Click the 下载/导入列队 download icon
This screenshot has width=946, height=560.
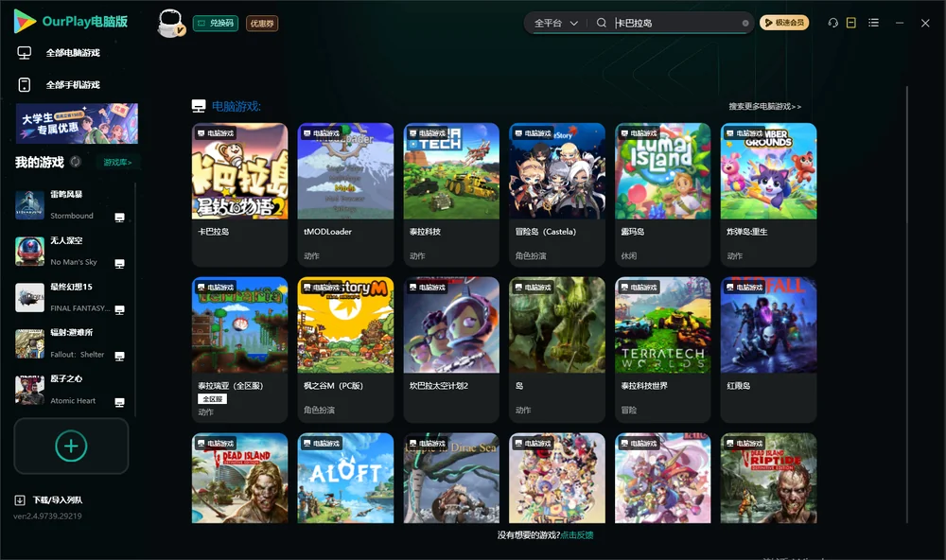point(20,500)
